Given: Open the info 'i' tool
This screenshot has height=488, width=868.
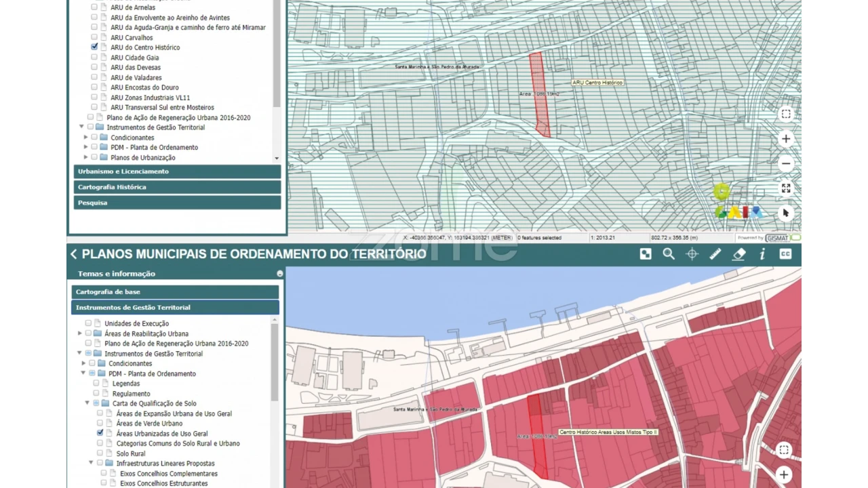Looking at the screenshot, I should click(762, 254).
